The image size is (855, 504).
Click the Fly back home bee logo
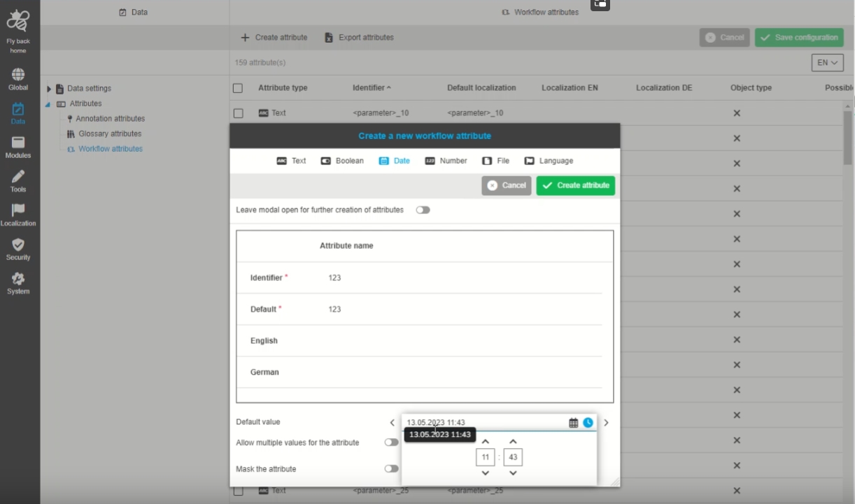(x=18, y=22)
